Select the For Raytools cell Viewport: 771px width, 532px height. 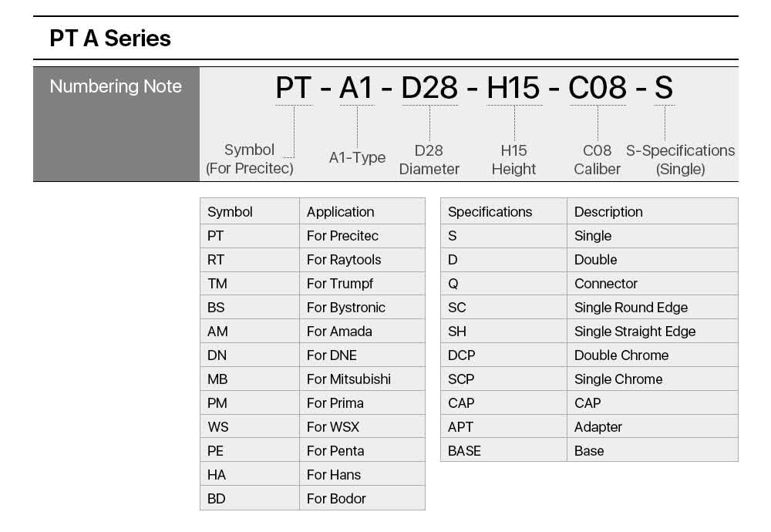point(362,260)
